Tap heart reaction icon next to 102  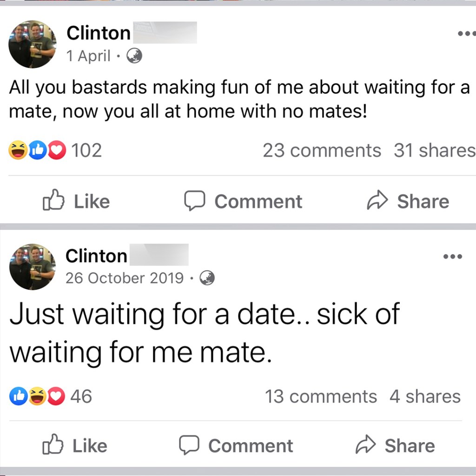pyautogui.click(x=57, y=150)
